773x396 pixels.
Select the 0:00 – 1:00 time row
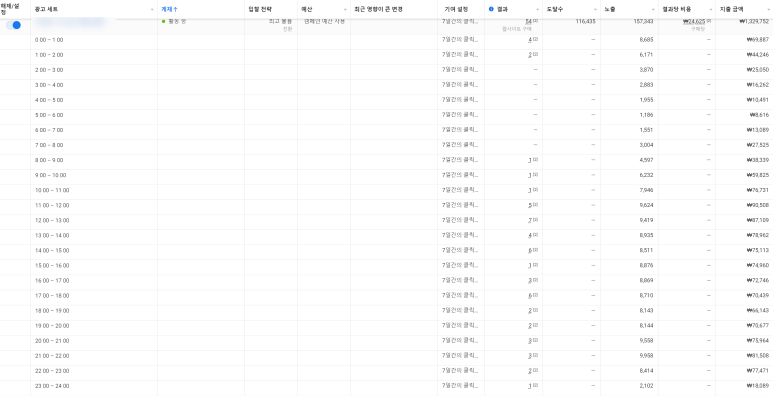[x=386, y=42]
